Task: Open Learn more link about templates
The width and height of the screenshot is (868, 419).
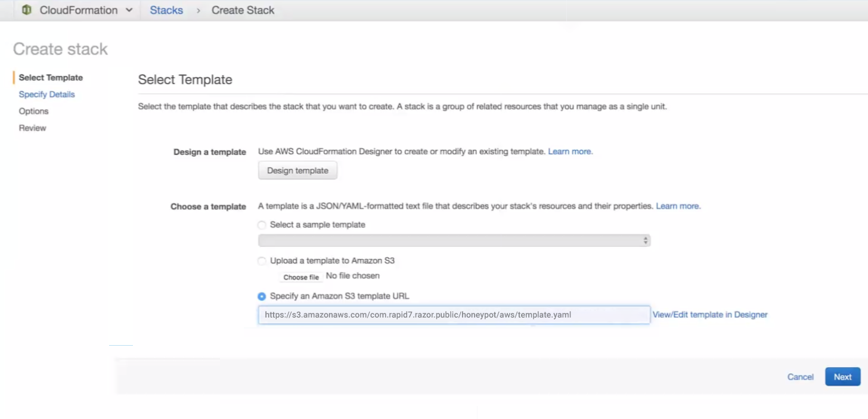Action: (x=678, y=206)
